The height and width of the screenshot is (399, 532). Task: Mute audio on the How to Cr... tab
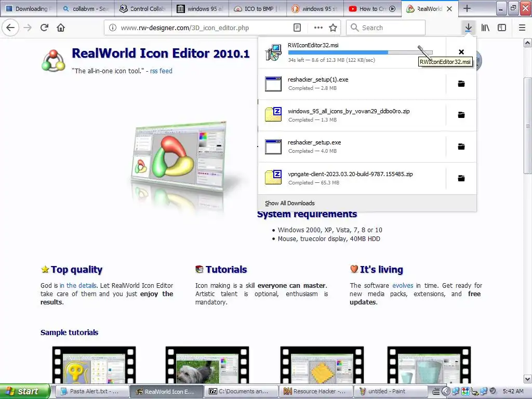point(392,9)
